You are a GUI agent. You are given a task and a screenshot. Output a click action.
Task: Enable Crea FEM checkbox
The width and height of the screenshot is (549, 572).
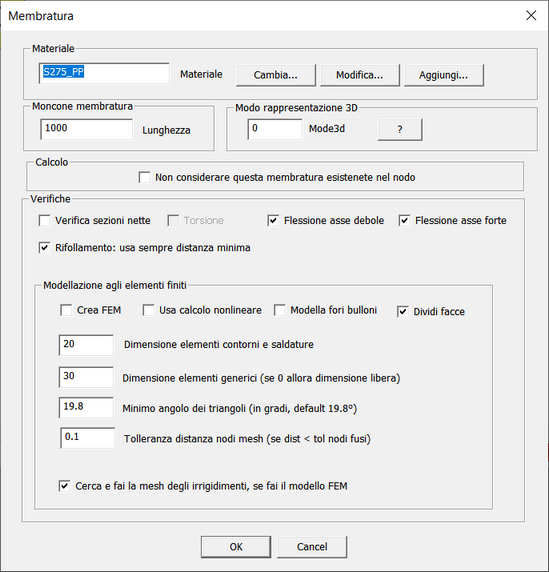point(66,310)
